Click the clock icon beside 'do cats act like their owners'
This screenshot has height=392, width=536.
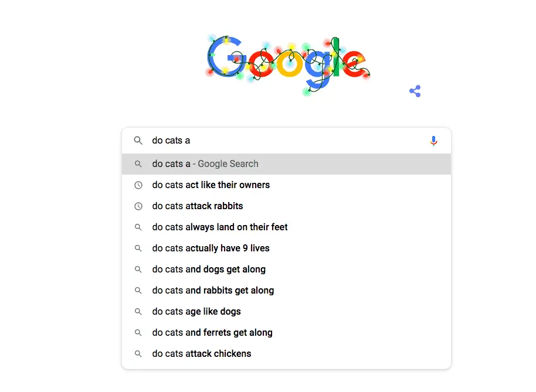(138, 185)
